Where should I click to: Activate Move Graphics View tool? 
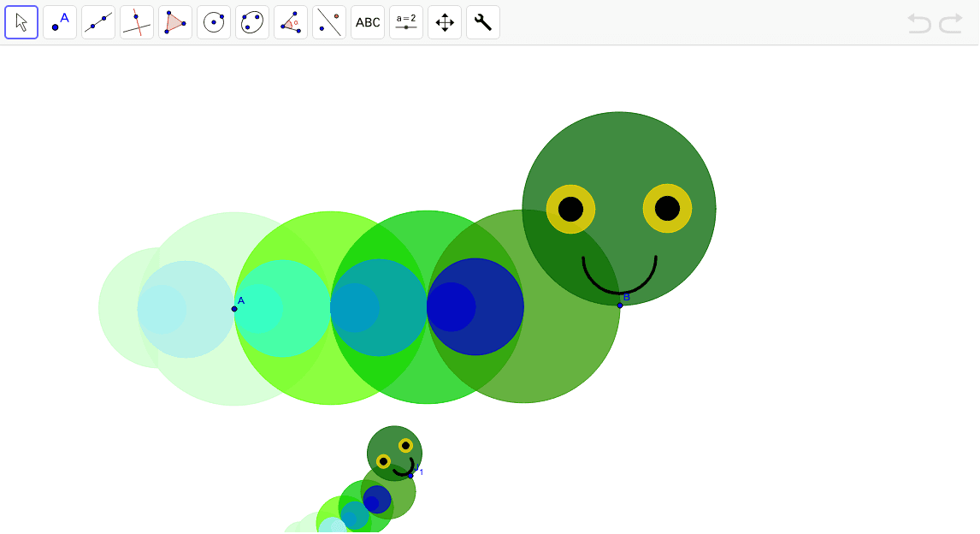click(445, 22)
